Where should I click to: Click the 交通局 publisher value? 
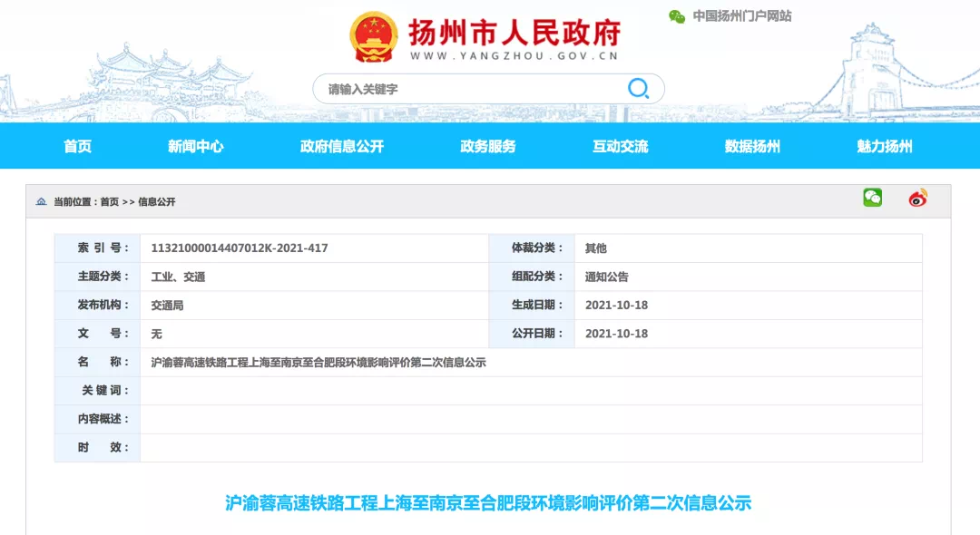[168, 306]
